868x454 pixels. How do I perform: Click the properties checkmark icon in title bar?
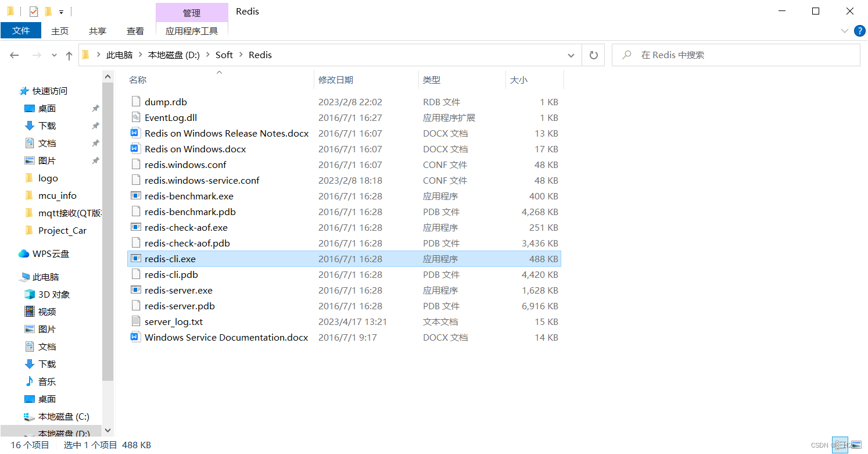click(34, 11)
